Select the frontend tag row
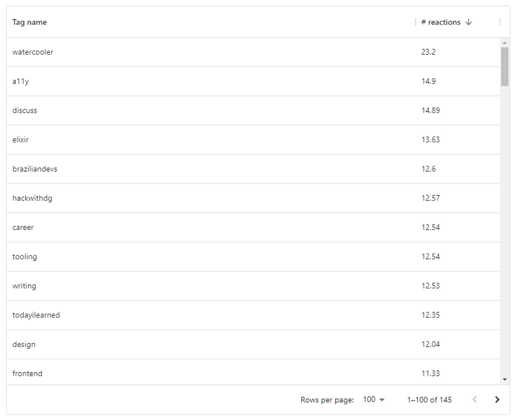The image size is (518, 420). click(253, 372)
